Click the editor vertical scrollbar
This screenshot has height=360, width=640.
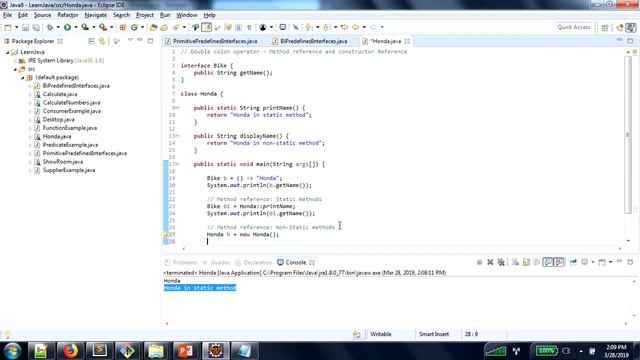pyautogui.click(x=628, y=135)
